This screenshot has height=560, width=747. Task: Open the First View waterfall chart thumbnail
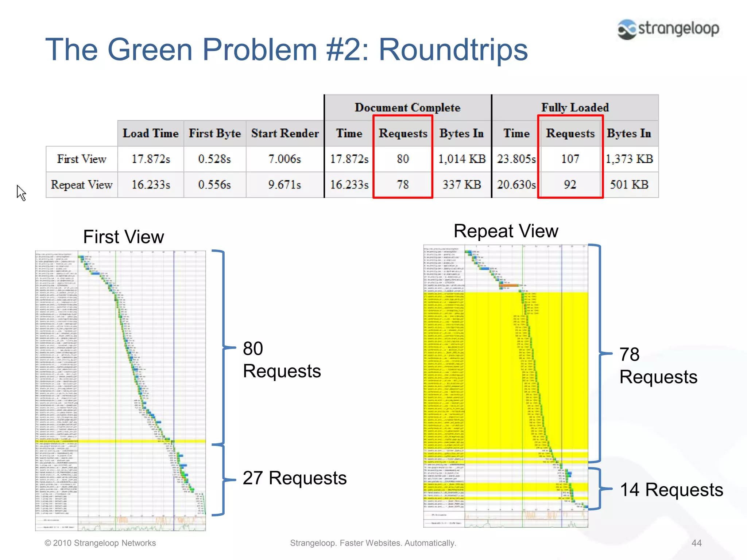[120, 390]
